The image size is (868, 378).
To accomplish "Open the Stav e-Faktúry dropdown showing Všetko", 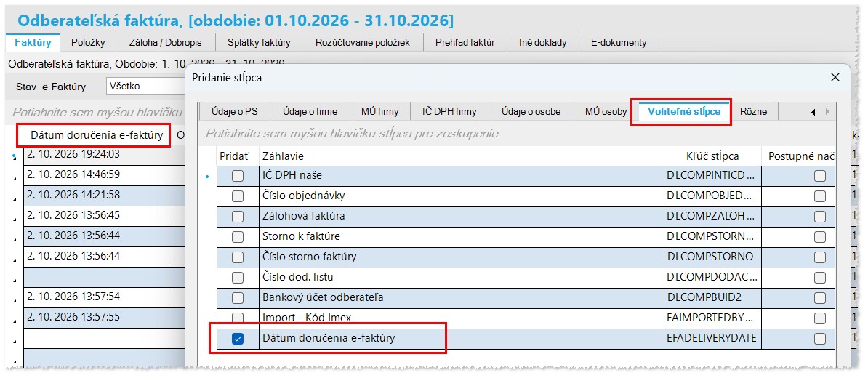I will (x=145, y=87).
